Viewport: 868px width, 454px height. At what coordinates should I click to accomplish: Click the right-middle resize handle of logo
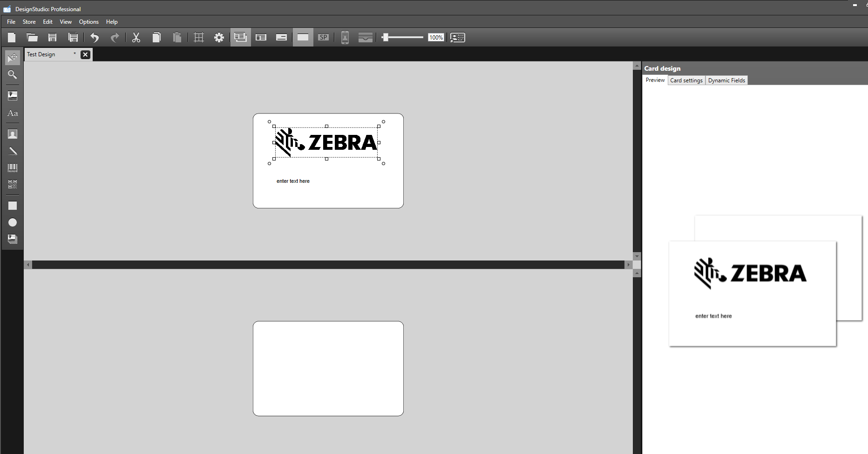379,142
